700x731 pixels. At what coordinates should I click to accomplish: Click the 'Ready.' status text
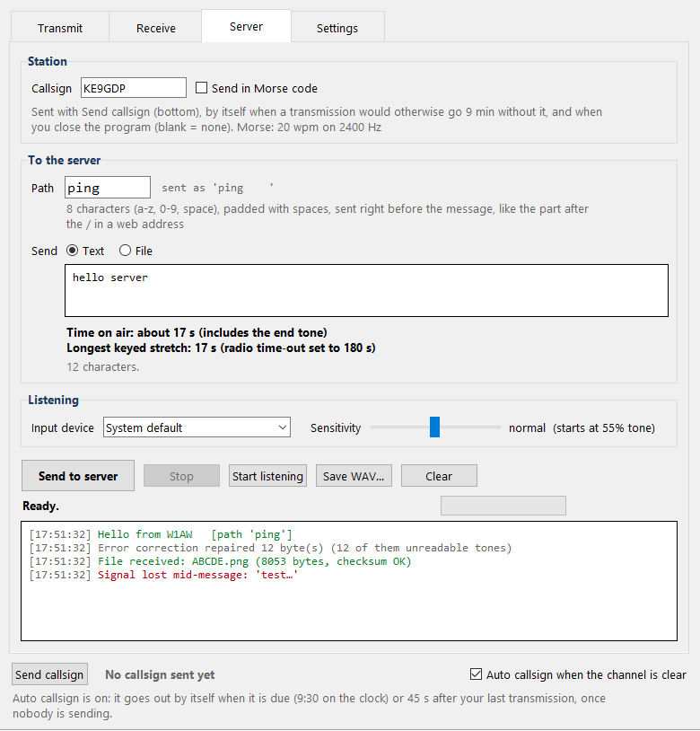point(41,506)
